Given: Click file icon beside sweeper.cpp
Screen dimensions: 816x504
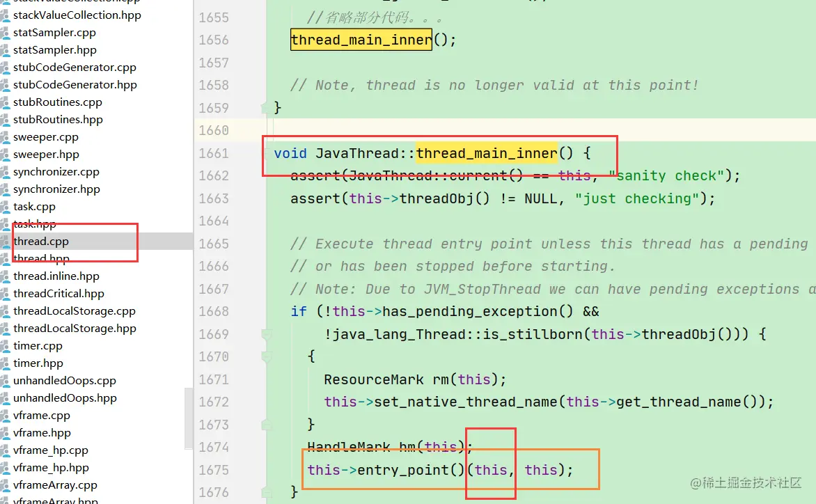Looking at the screenshot, I should 5,137.
